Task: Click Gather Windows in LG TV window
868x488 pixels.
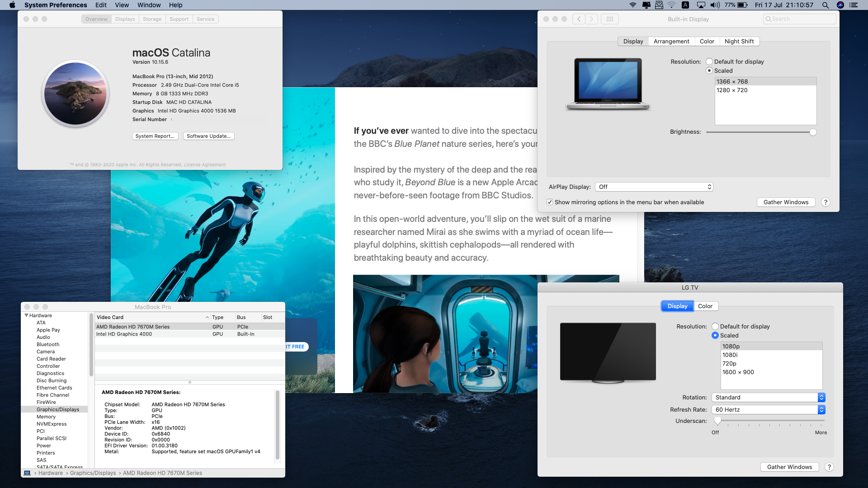Action: [789, 467]
